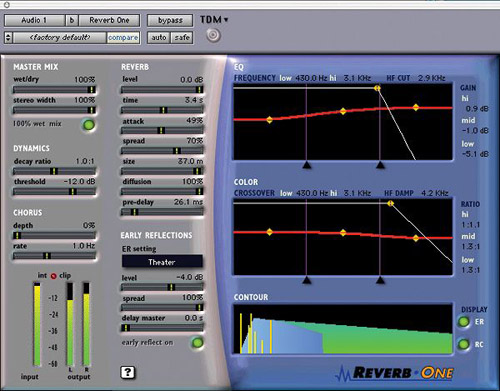Screen dimensions: 500x391
Task: Toggle the ER display button
Action: coord(463,322)
